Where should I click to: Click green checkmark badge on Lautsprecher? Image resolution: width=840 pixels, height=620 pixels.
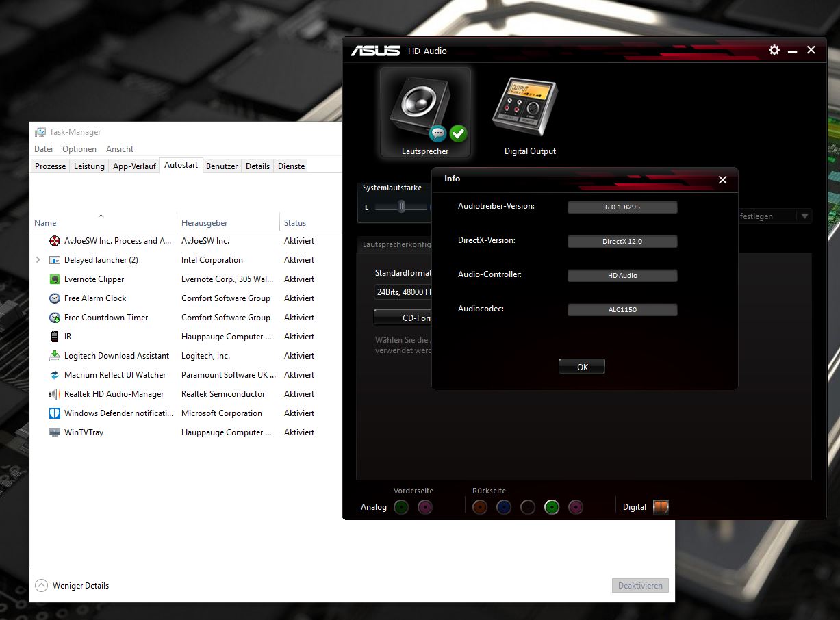(x=458, y=133)
